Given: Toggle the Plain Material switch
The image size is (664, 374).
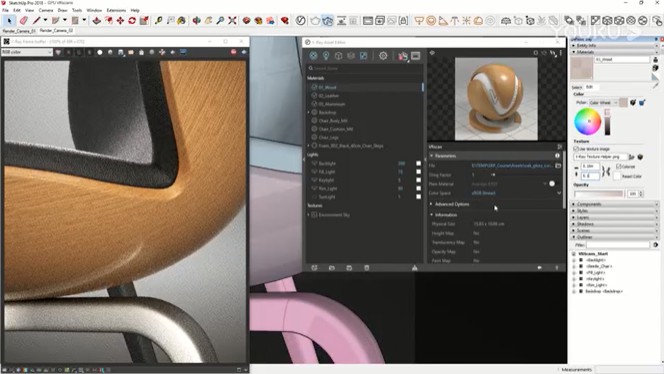Looking at the screenshot, I should click(x=551, y=183).
